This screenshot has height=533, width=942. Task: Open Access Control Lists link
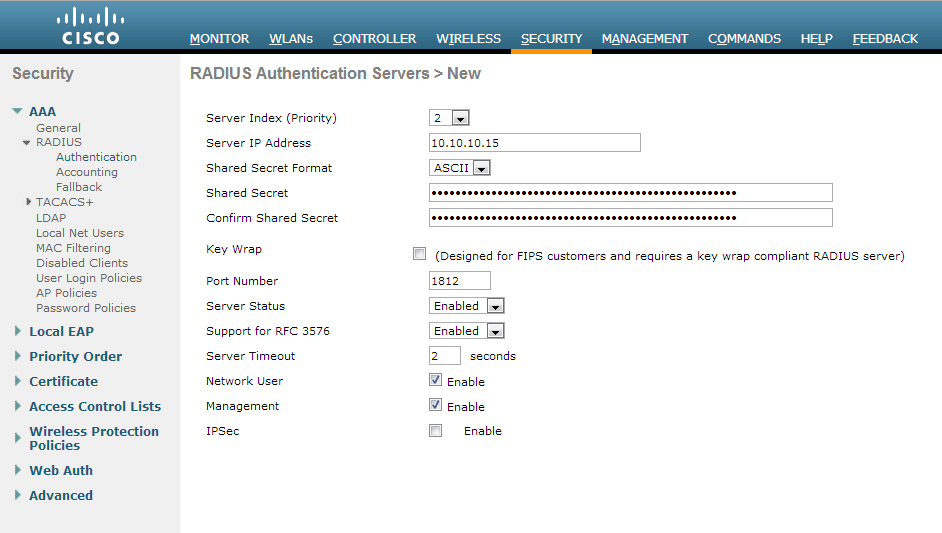point(95,407)
